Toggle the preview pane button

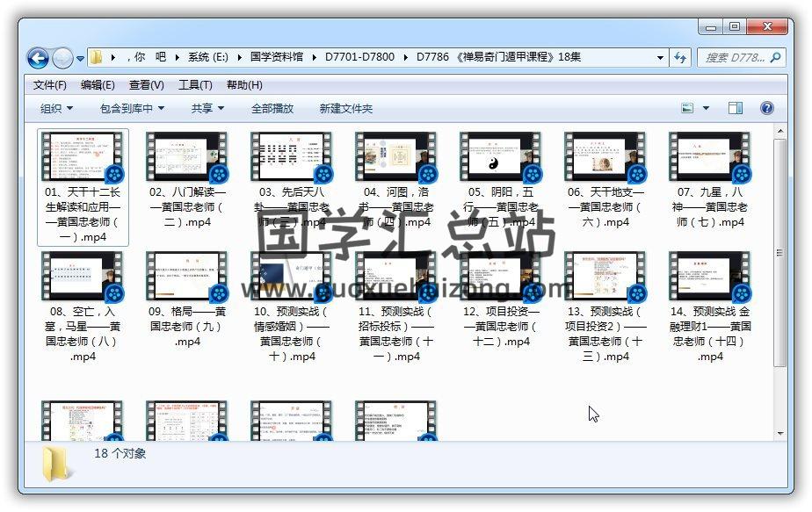pos(736,108)
